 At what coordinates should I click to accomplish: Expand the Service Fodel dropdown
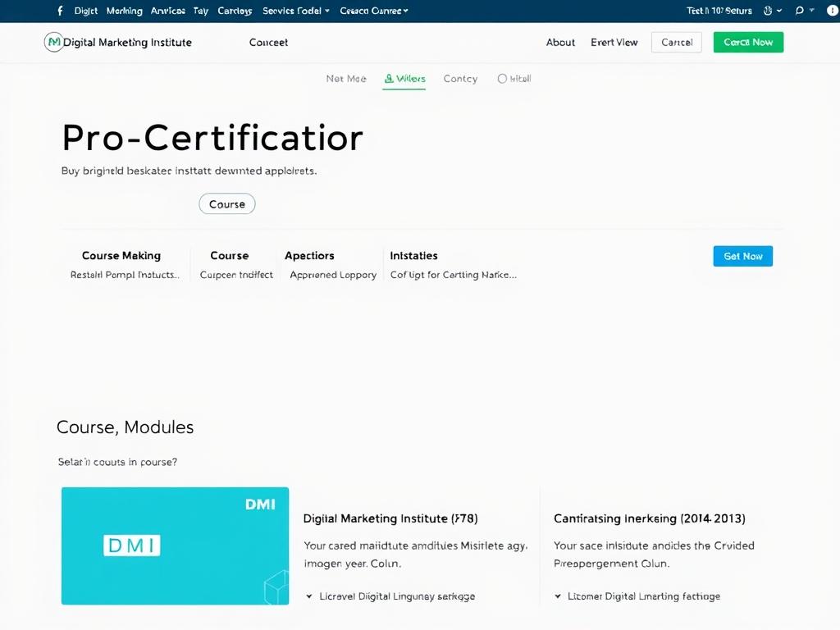point(295,11)
